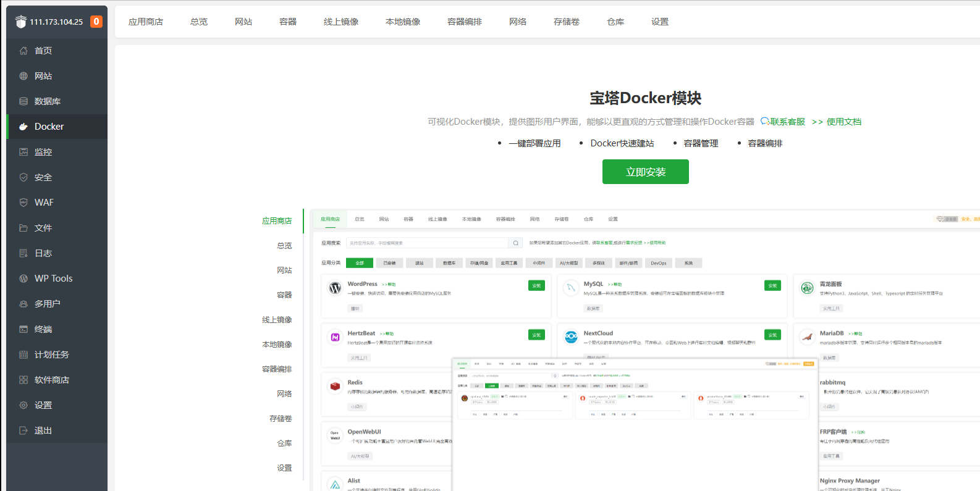Click the terminal icon beside 终端
This screenshot has width=980, height=491.
(x=23, y=329)
